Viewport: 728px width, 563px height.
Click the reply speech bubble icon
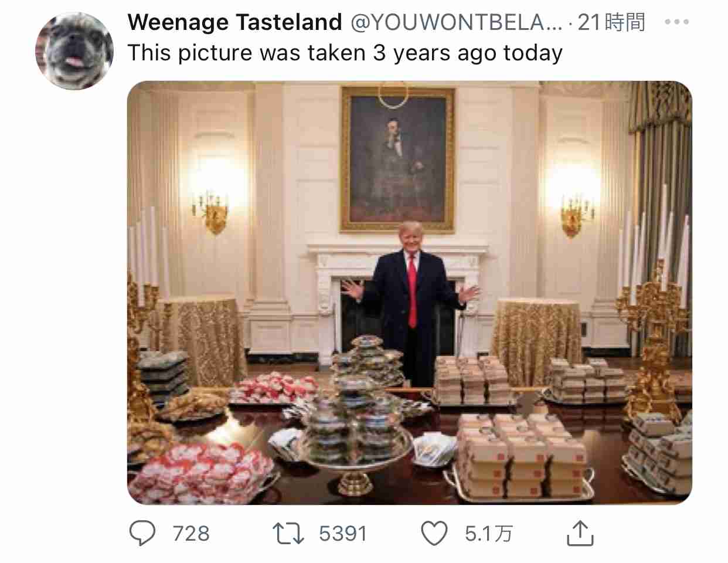(142, 533)
